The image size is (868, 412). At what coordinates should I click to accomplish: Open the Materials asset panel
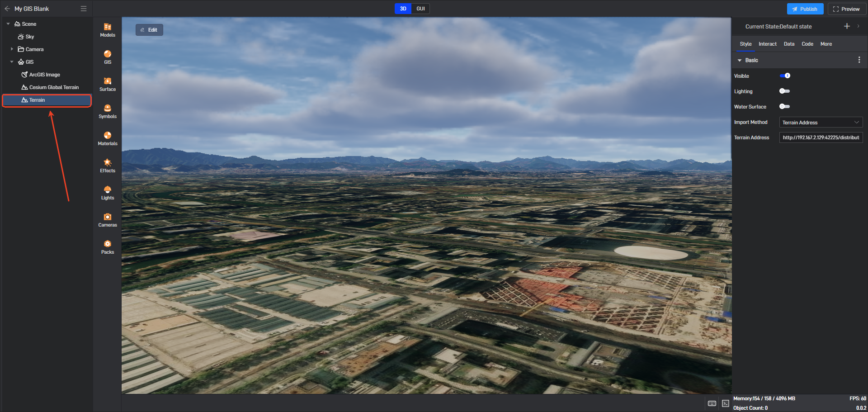click(108, 139)
